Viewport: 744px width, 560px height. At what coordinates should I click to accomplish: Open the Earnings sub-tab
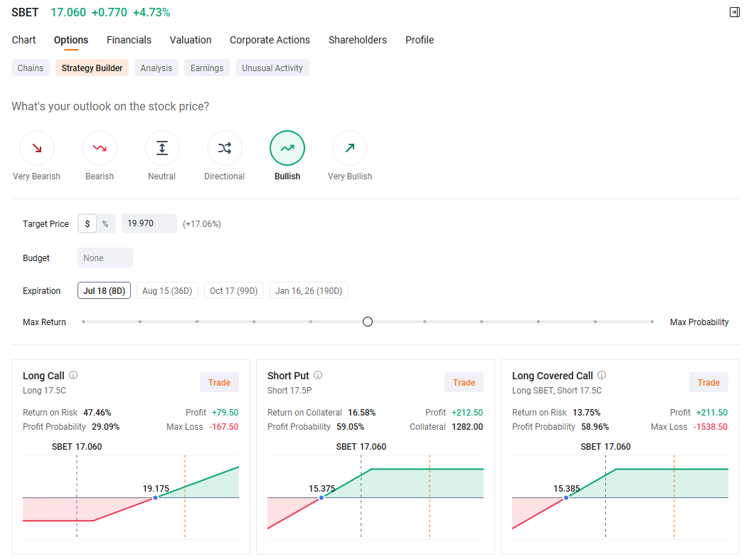click(x=207, y=68)
